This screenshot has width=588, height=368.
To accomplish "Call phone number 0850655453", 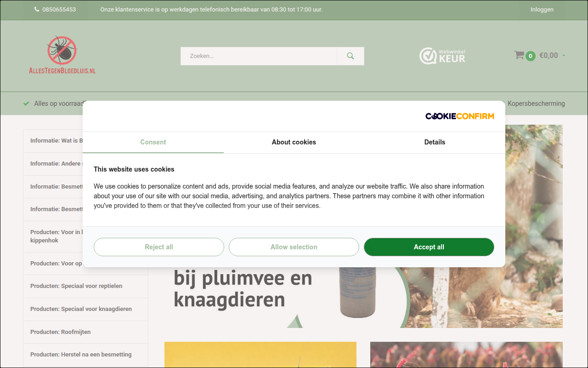I will click(59, 10).
